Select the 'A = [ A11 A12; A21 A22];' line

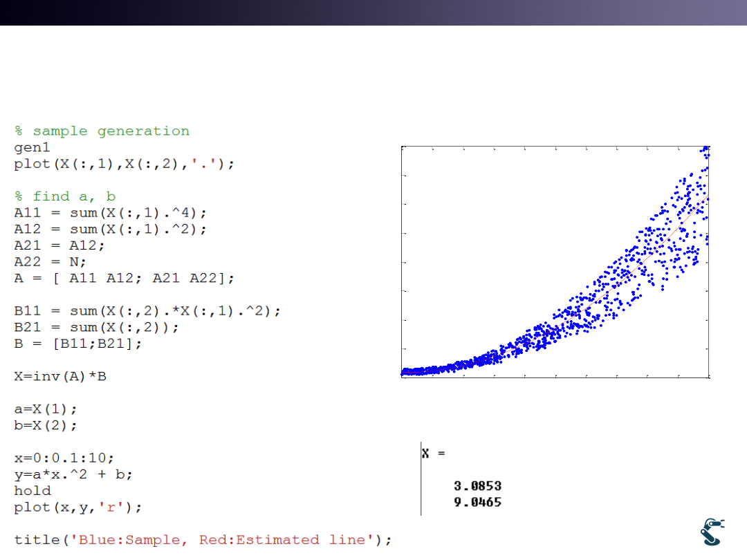coord(124,278)
